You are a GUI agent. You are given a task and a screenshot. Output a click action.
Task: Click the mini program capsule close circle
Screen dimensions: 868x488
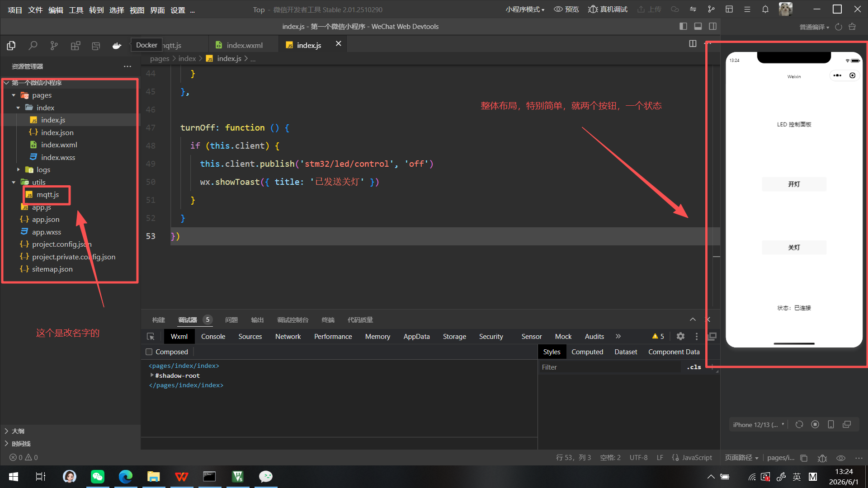point(852,75)
